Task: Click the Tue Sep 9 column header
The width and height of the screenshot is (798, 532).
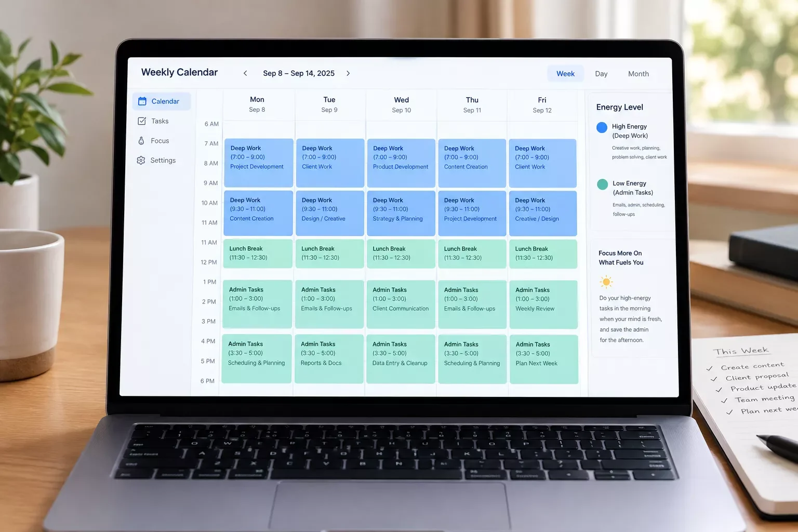Action: click(329, 104)
